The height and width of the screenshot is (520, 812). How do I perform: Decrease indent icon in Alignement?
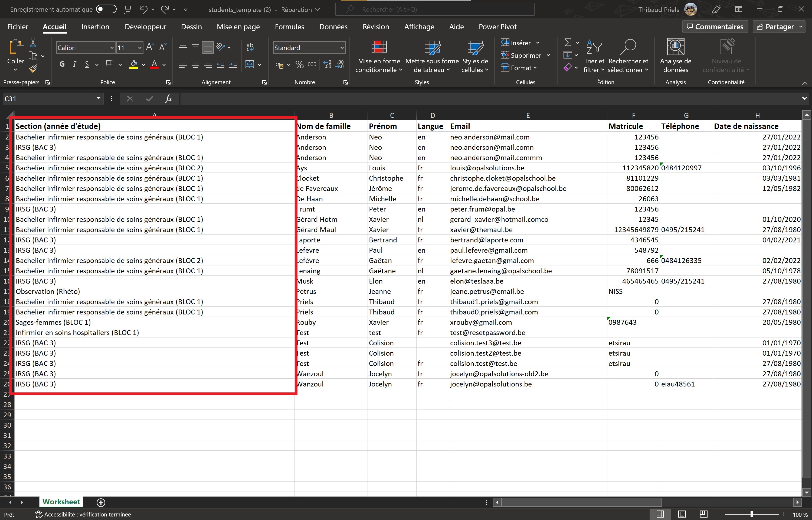click(221, 64)
